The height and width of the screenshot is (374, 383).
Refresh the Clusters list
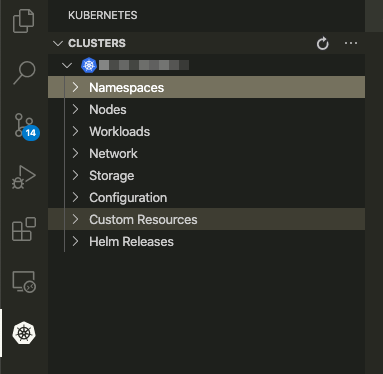click(322, 44)
